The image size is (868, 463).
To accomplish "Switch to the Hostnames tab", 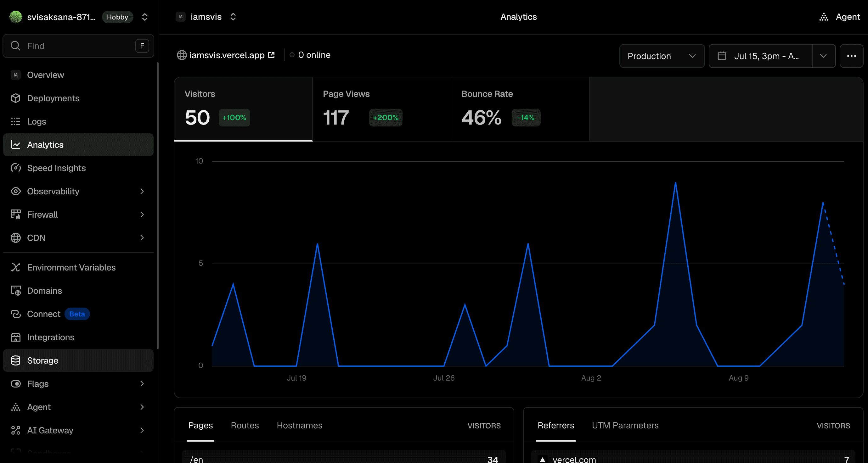I will 299,425.
